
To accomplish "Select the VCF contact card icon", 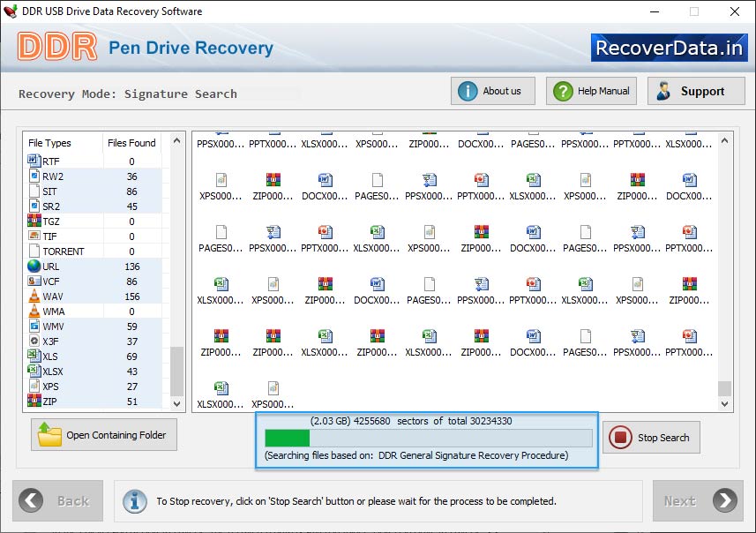I will [34, 282].
